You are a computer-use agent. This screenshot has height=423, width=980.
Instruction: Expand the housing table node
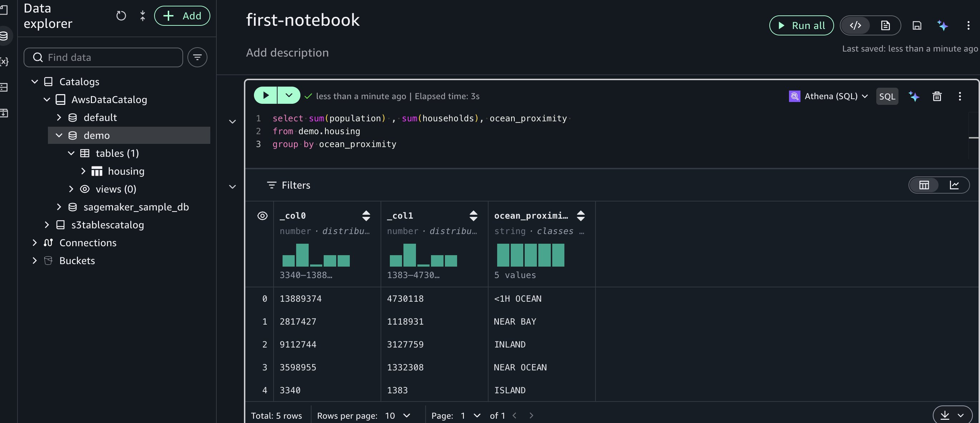click(x=83, y=171)
